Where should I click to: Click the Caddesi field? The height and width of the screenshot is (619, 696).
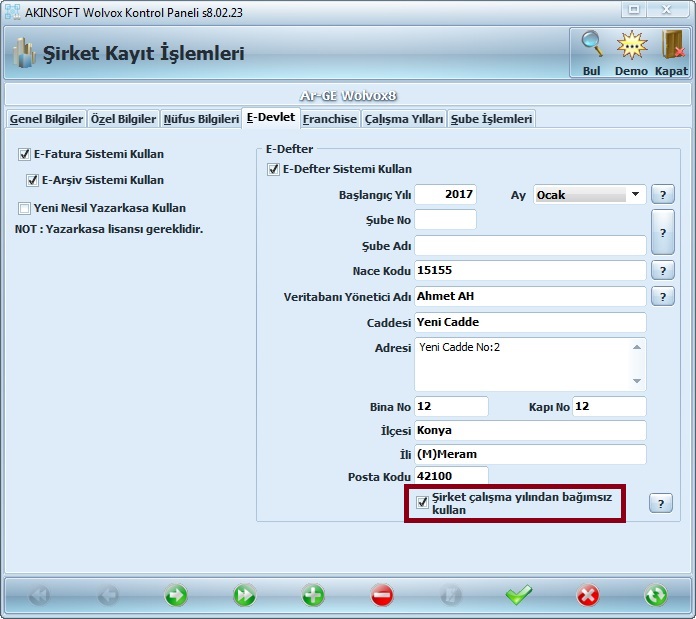click(530, 322)
